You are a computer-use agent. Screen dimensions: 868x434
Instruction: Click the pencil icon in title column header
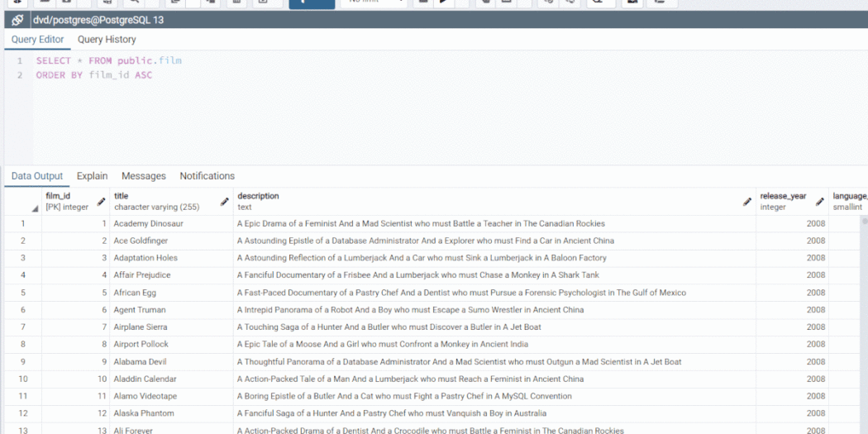tap(225, 202)
